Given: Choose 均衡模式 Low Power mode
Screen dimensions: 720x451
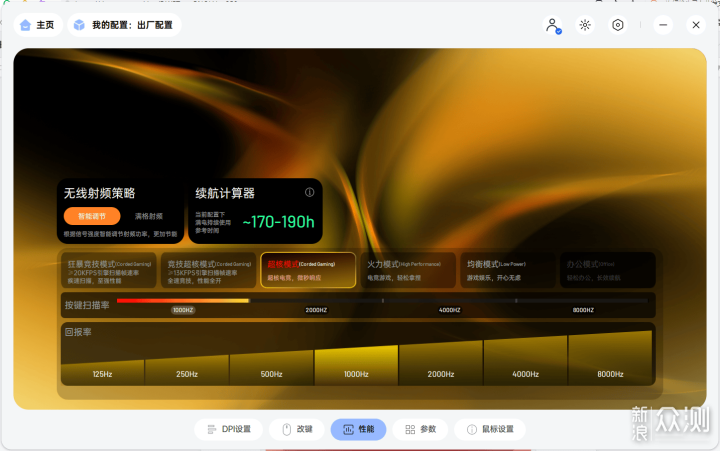Looking at the screenshot, I should point(508,271).
